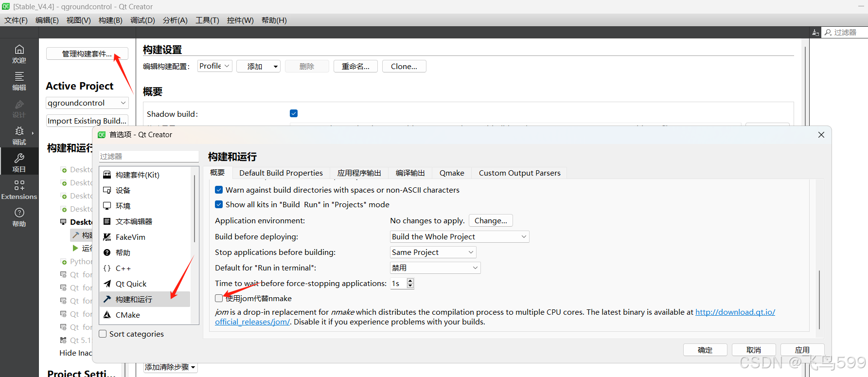Open Stop applications before building dropdown
Screen dimensions: 868x377
433,252
